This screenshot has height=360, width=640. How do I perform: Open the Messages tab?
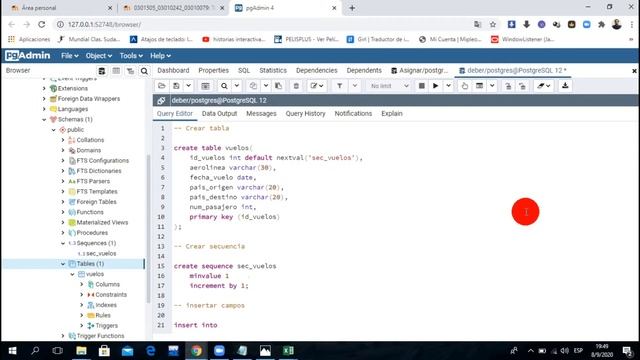tap(261, 113)
